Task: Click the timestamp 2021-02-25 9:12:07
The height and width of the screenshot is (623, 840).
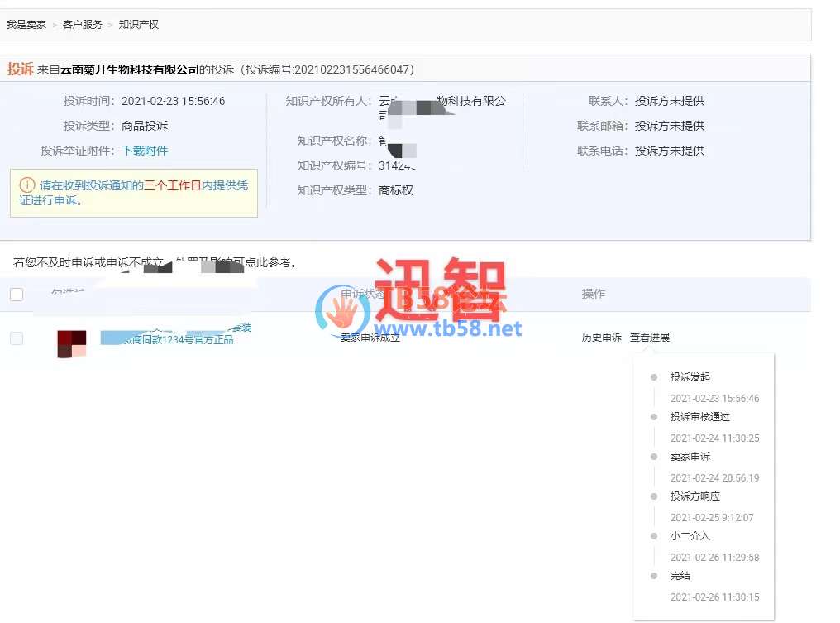Action: (x=712, y=518)
